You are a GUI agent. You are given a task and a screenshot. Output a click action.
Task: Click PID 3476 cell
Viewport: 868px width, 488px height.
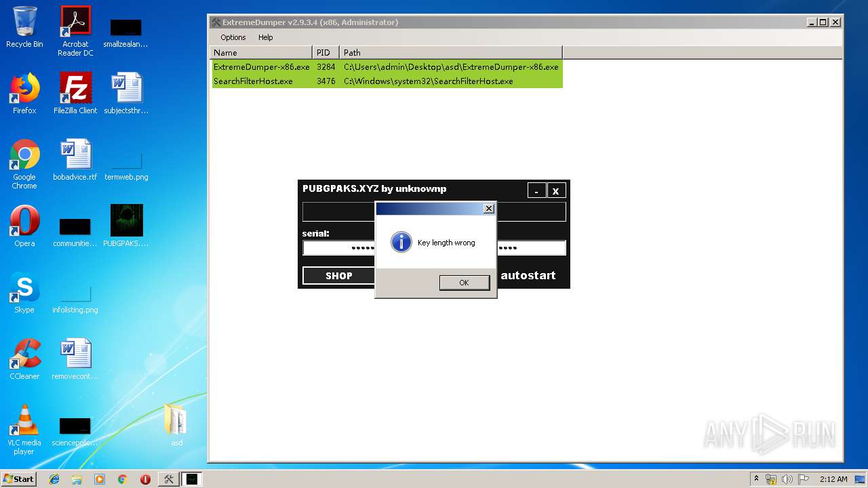pyautogui.click(x=325, y=81)
